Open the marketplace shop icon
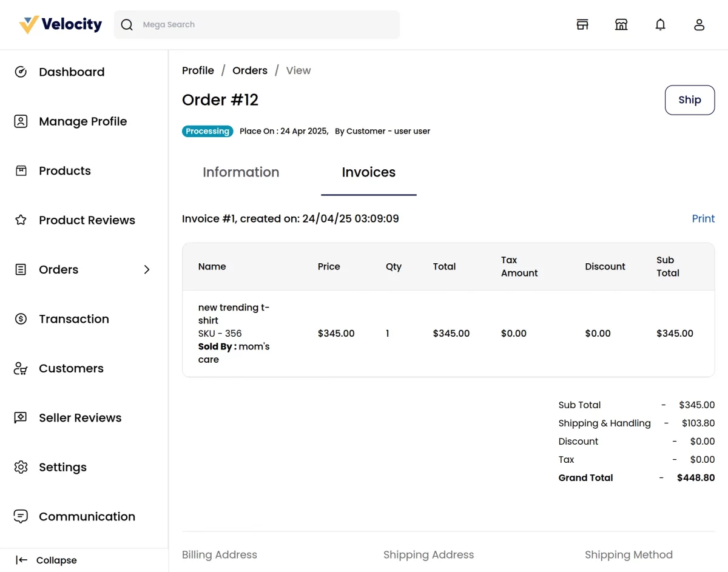The image size is (728, 572). point(621,24)
